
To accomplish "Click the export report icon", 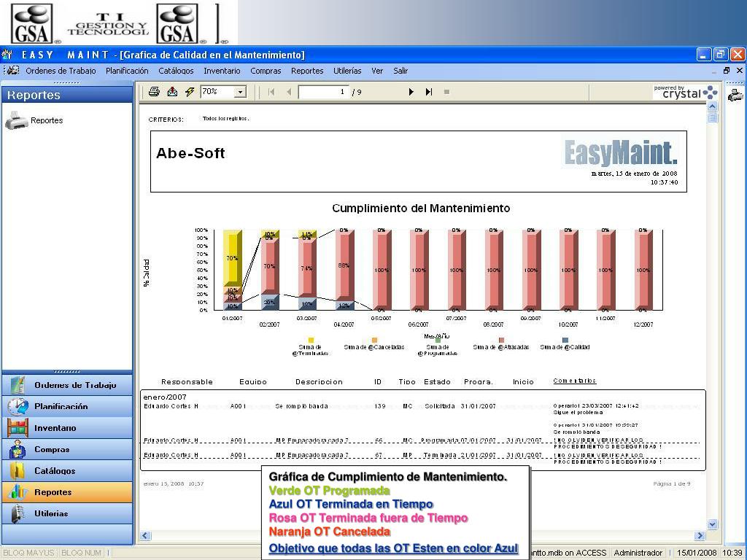I will (x=172, y=92).
